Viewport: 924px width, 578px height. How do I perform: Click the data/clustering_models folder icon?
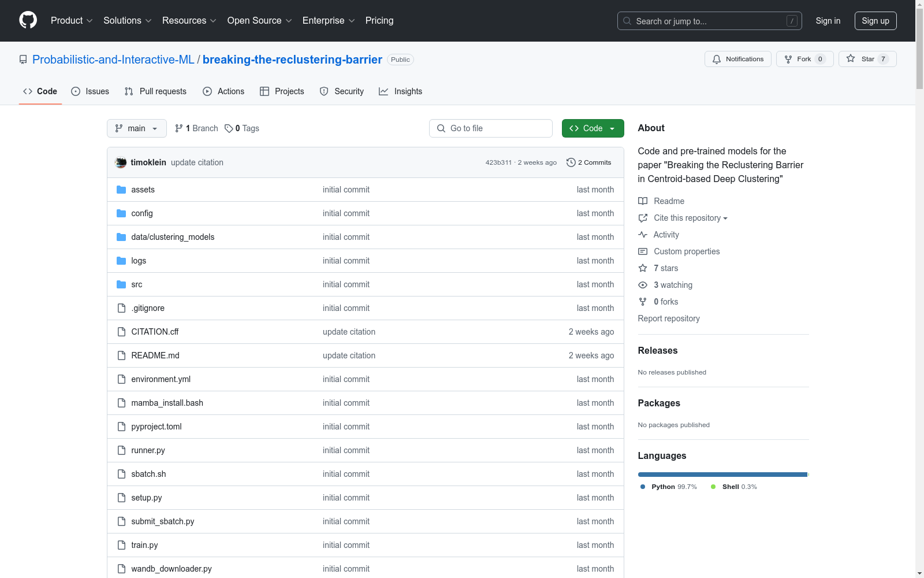[121, 237]
